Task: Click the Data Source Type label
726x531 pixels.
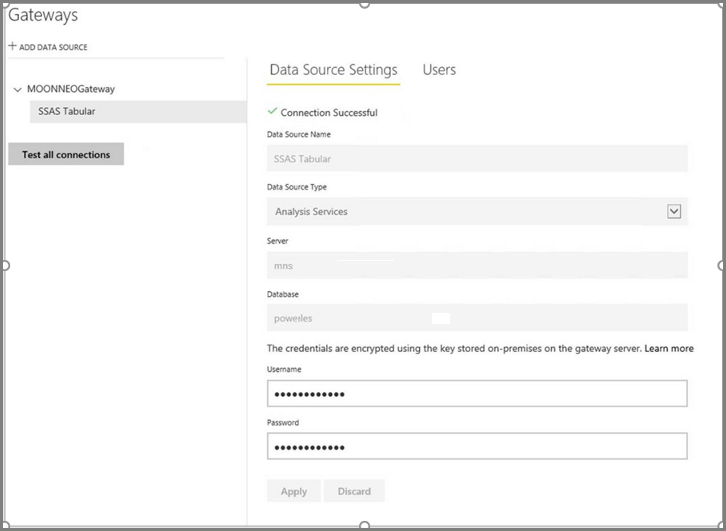Action: pyautogui.click(x=297, y=187)
